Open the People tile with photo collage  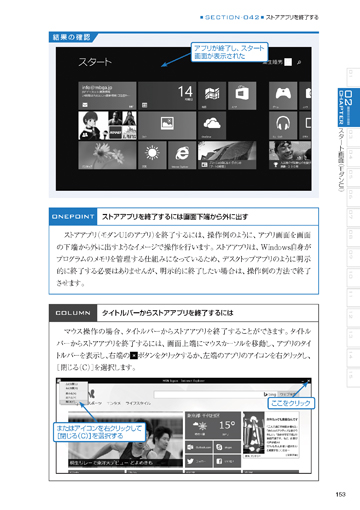(x=107, y=125)
